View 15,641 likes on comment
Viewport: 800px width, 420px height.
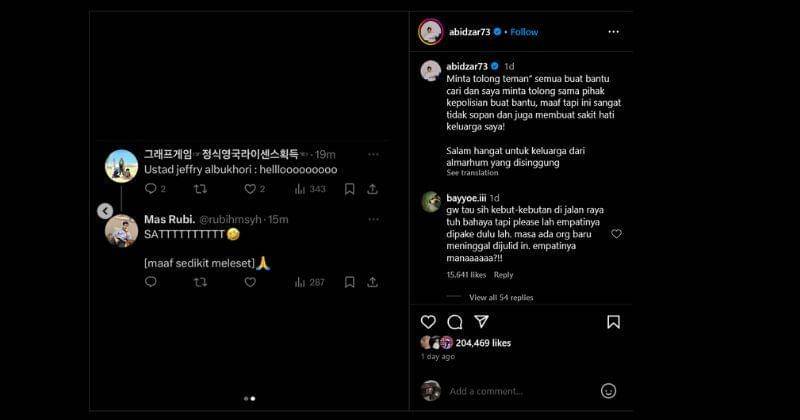(466, 275)
